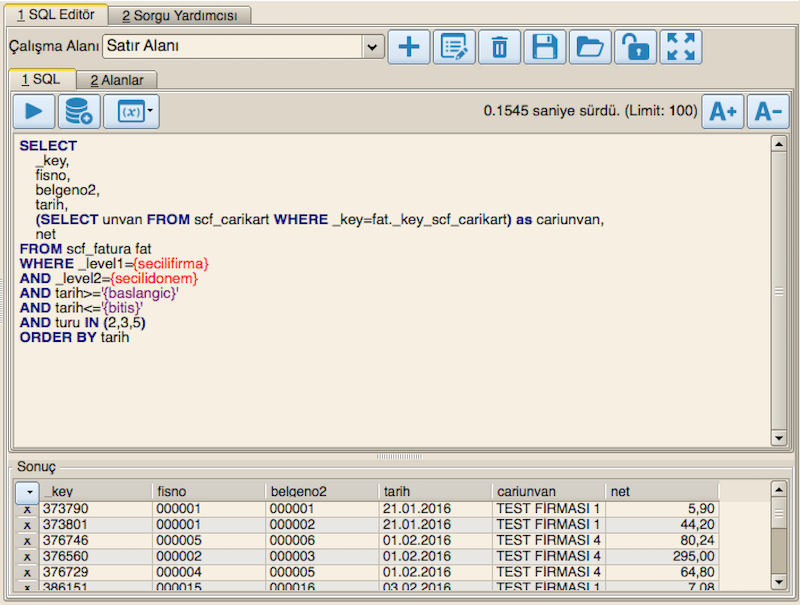Click the plus icon to add workspace
This screenshot has width=800, height=605.
(409, 47)
